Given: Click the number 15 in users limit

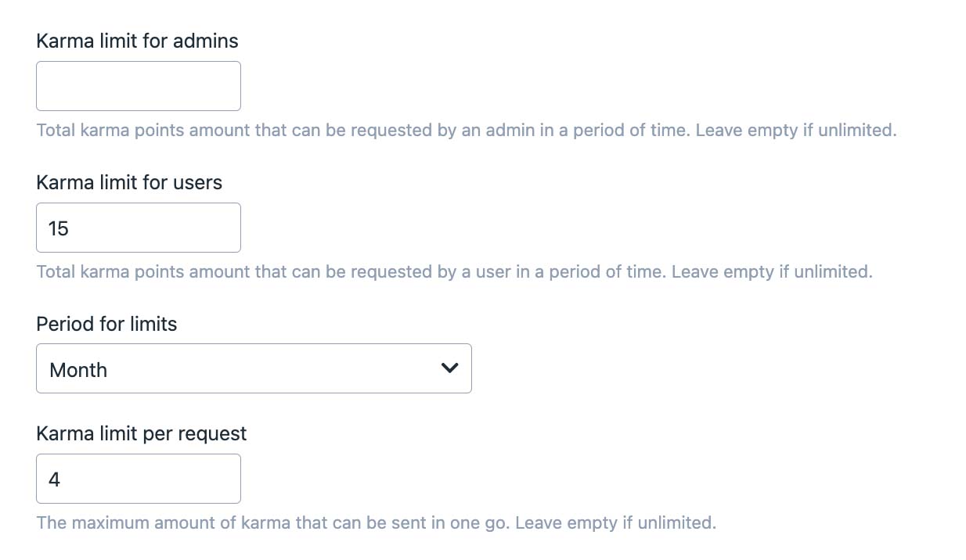Looking at the screenshot, I should pos(59,228).
